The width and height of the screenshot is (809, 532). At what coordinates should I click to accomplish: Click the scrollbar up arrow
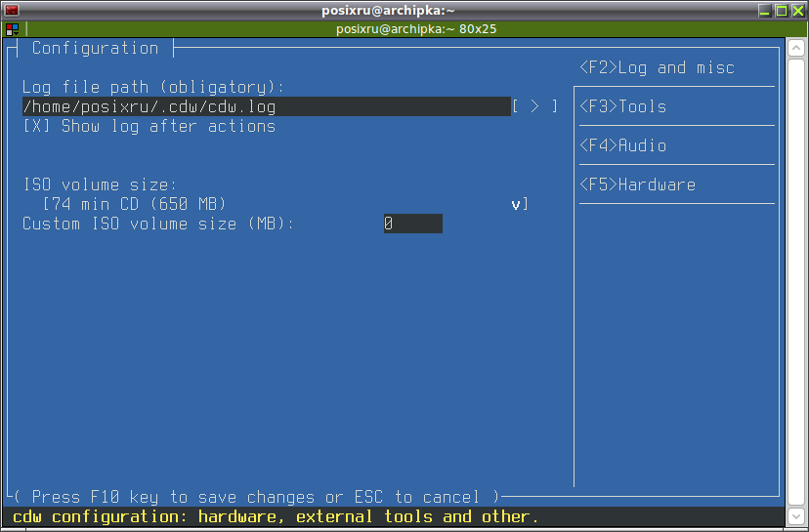point(796,48)
